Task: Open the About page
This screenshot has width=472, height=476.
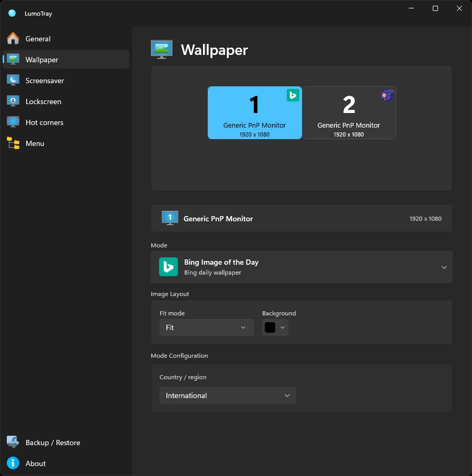Action: (66, 463)
